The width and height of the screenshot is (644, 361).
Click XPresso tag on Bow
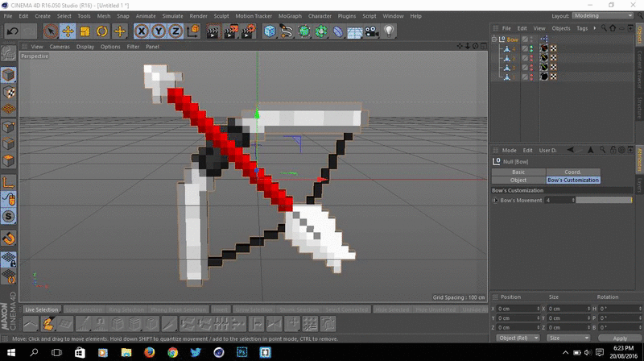click(x=544, y=39)
